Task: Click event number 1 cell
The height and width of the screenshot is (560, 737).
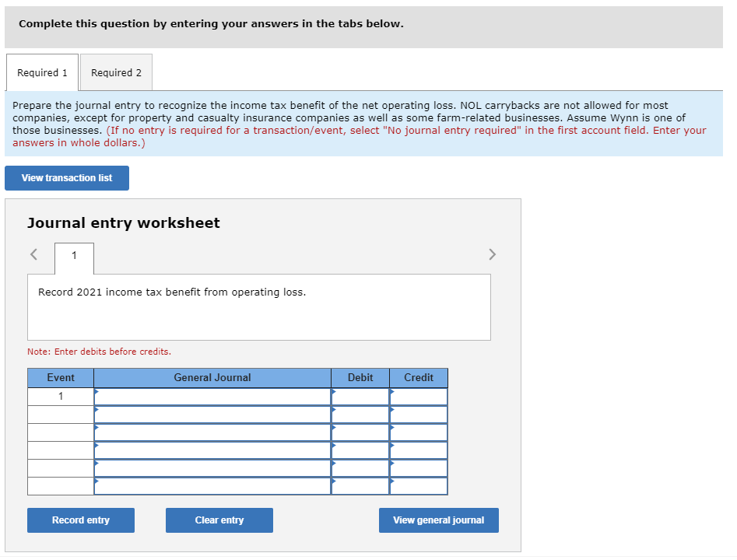Action: point(61,397)
